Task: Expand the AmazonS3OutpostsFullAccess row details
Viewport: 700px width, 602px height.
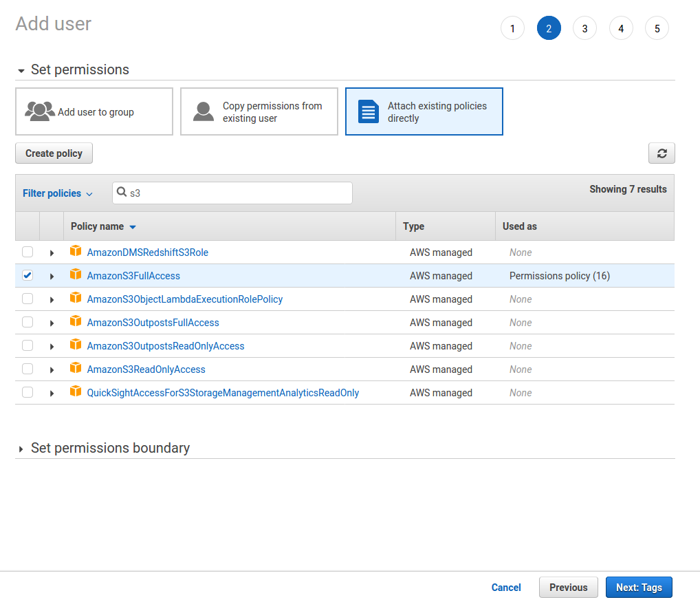Action: [52, 323]
